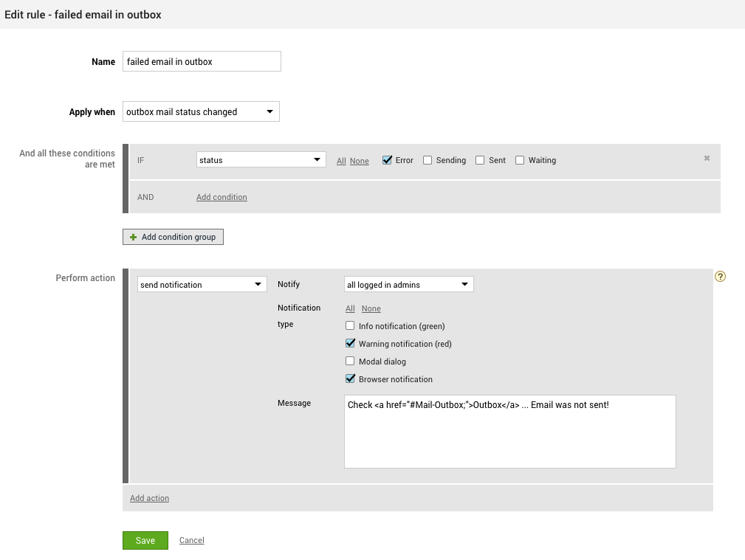Click into the Name text field

202,62
